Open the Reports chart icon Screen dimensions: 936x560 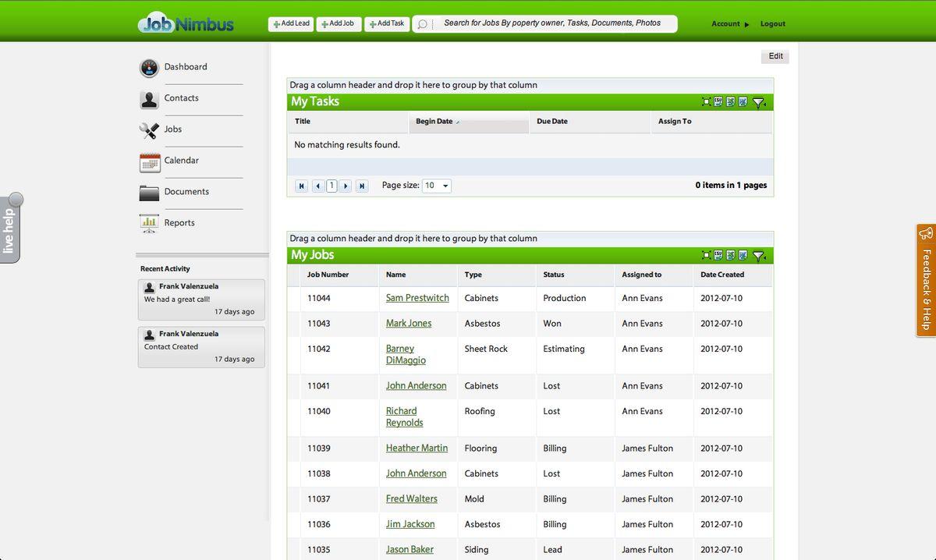(149, 224)
